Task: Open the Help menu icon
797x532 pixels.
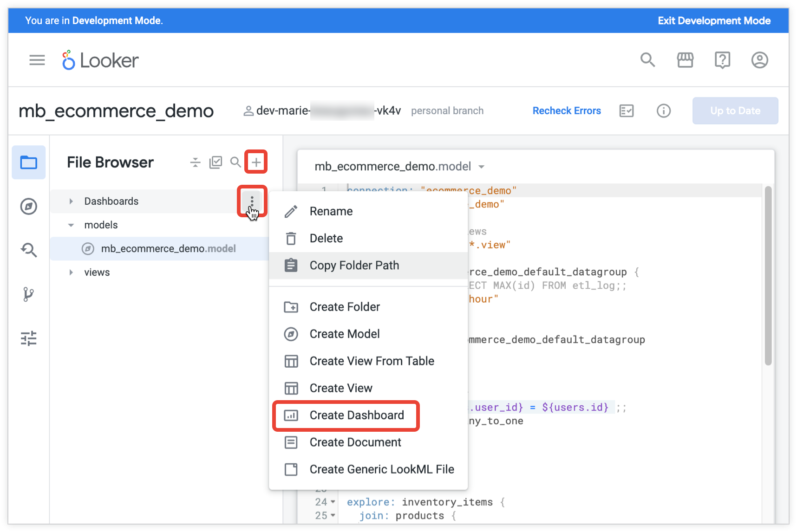Action: pyautogui.click(x=722, y=60)
